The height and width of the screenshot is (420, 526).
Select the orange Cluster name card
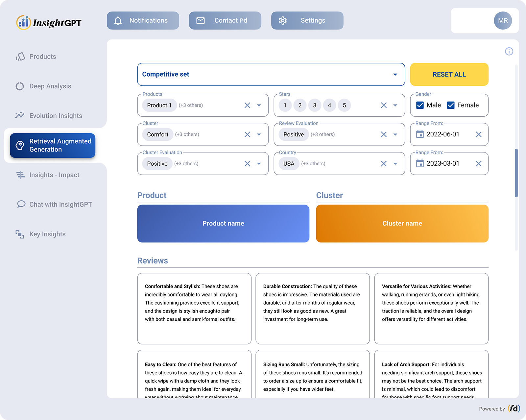pyautogui.click(x=402, y=223)
